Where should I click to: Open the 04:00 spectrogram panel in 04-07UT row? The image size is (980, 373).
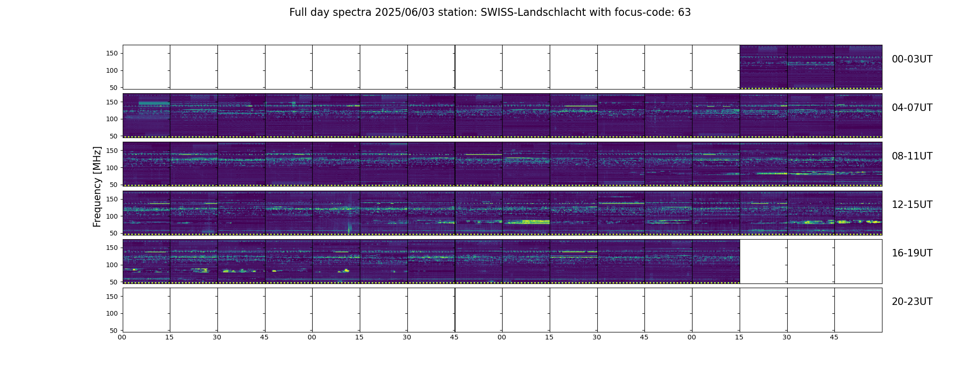click(147, 116)
